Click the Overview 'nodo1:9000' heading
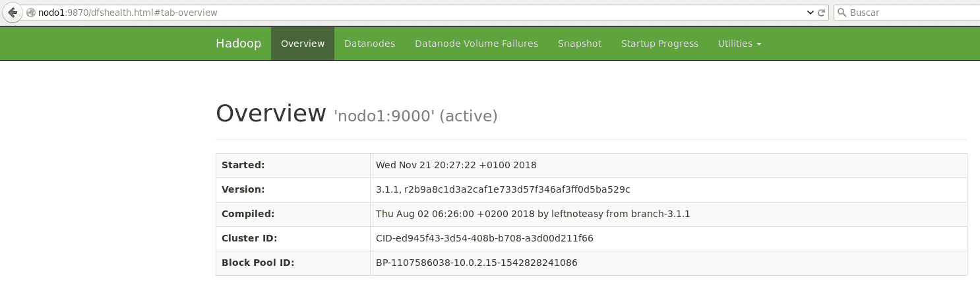This screenshot has width=980, height=287. click(x=357, y=114)
